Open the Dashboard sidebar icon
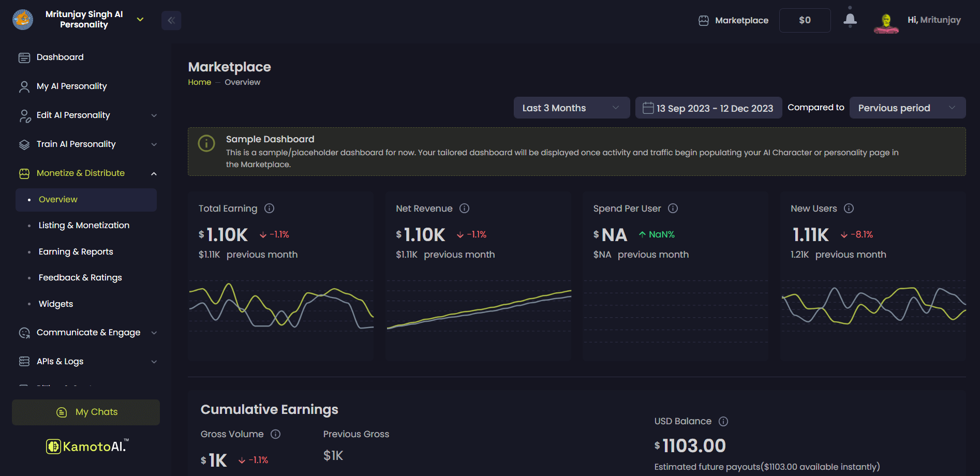The width and height of the screenshot is (980, 476). click(24, 57)
